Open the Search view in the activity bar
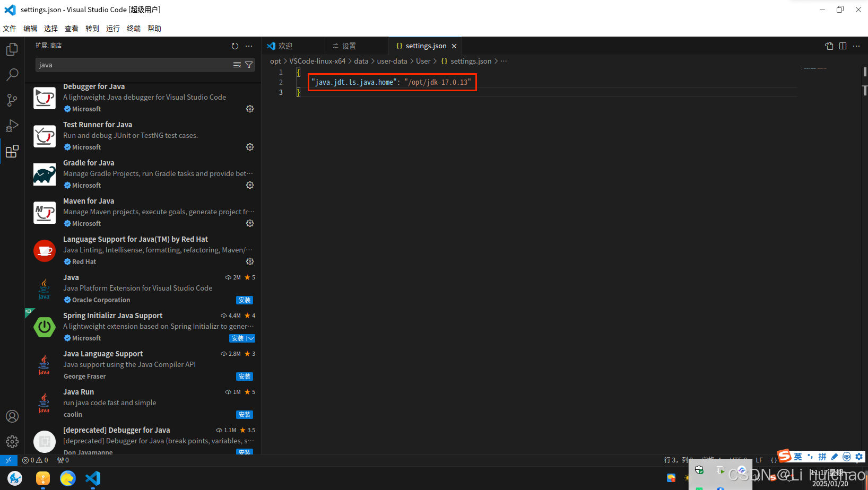 12,75
